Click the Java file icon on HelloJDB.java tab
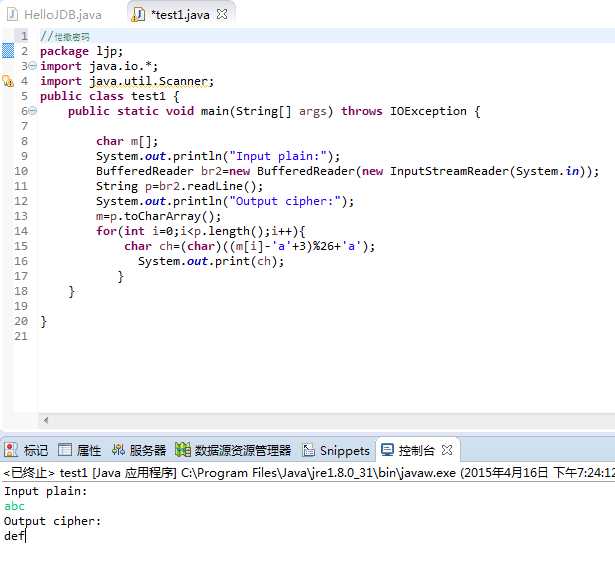The width and height of the screenshot is (615, 570). click(13, 15)
